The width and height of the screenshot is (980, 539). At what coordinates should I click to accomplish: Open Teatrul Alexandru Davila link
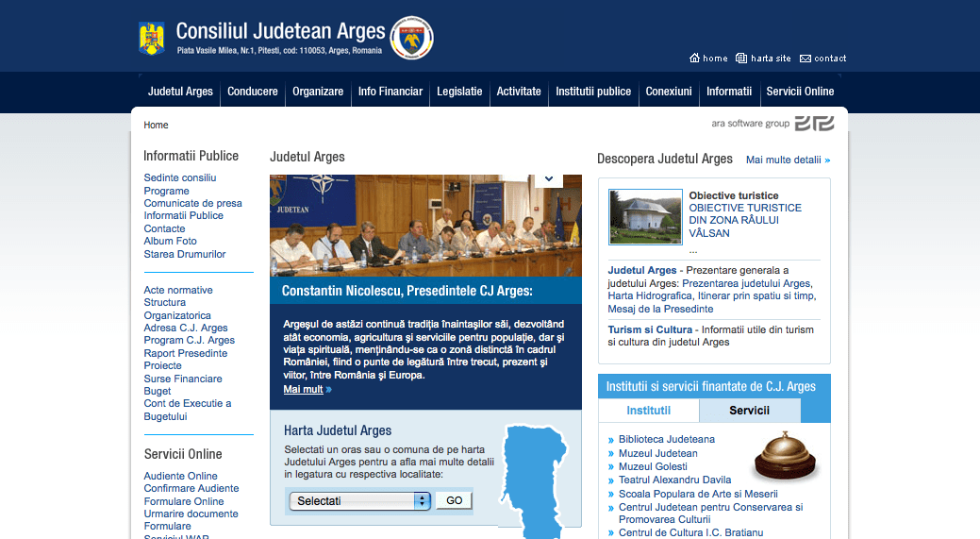(675, 480)
